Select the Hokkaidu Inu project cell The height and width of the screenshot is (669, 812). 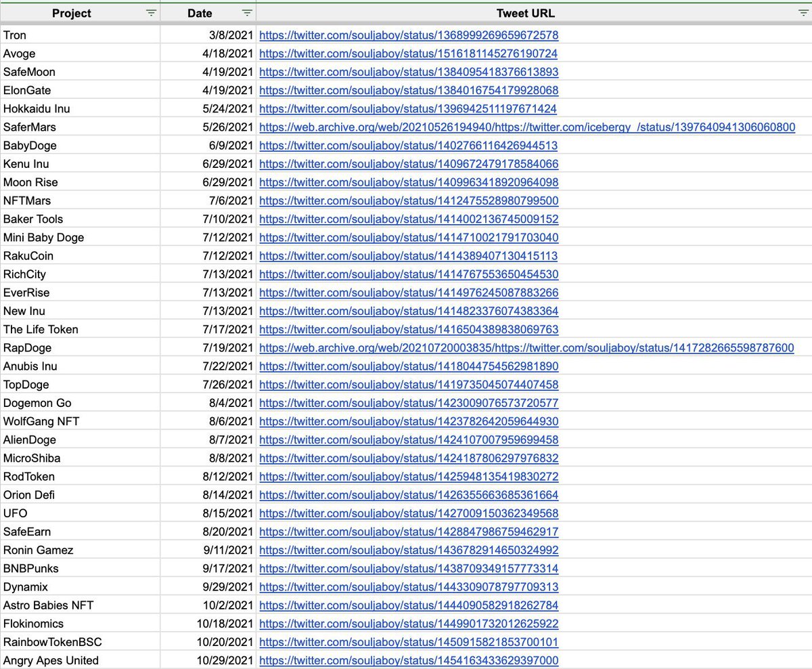click(x=80, y=108)
